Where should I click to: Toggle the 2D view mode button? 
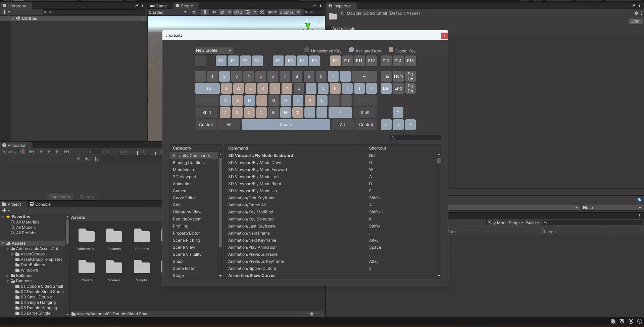(x=194, y=12)
